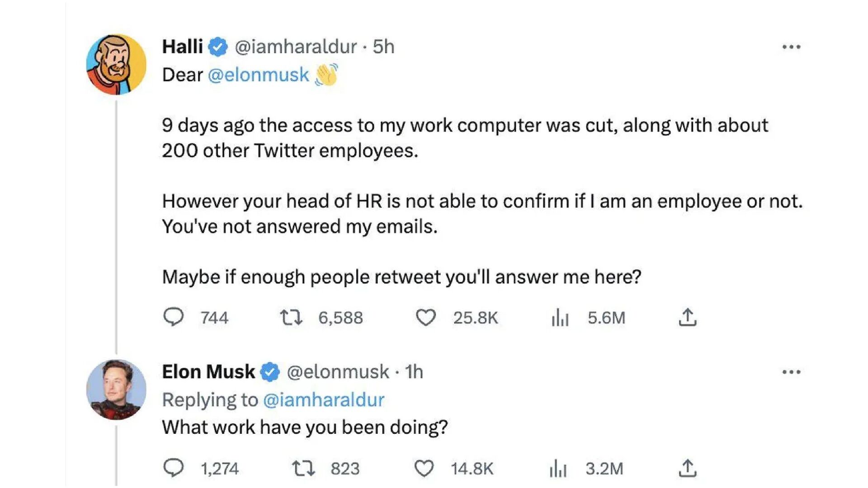868x488 pixels.
Task: View analytics on Halli's tweet
Action: (x=560, y=317)
